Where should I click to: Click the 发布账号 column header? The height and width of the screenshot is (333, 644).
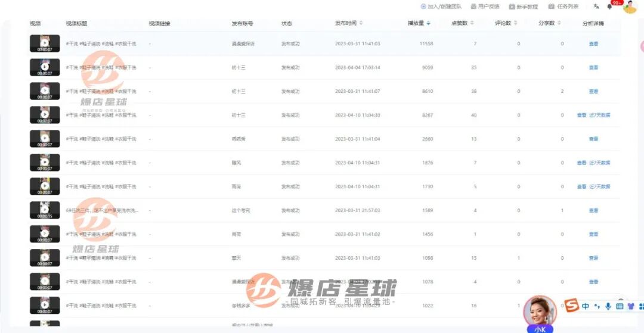click(242, 23)
